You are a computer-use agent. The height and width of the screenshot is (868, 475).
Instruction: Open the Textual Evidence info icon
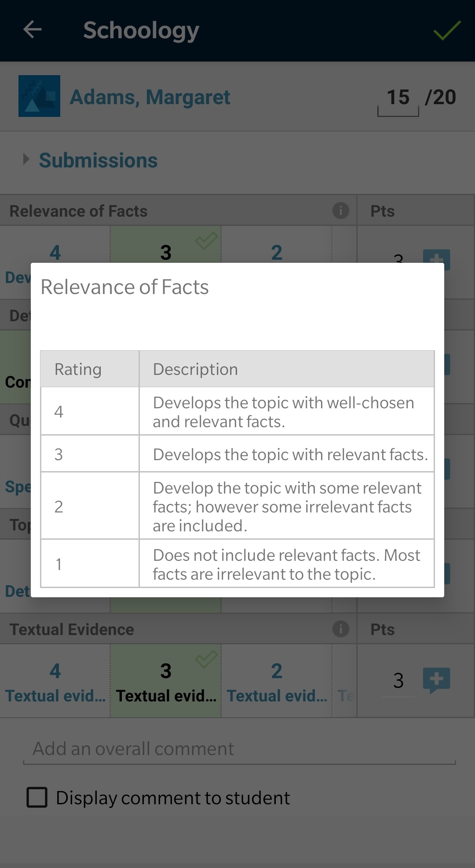[x=340, y=629]
